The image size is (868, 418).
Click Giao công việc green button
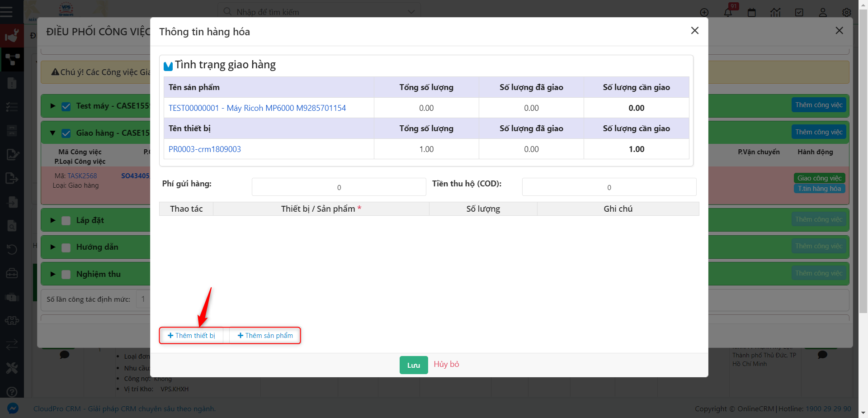point(819,178)
